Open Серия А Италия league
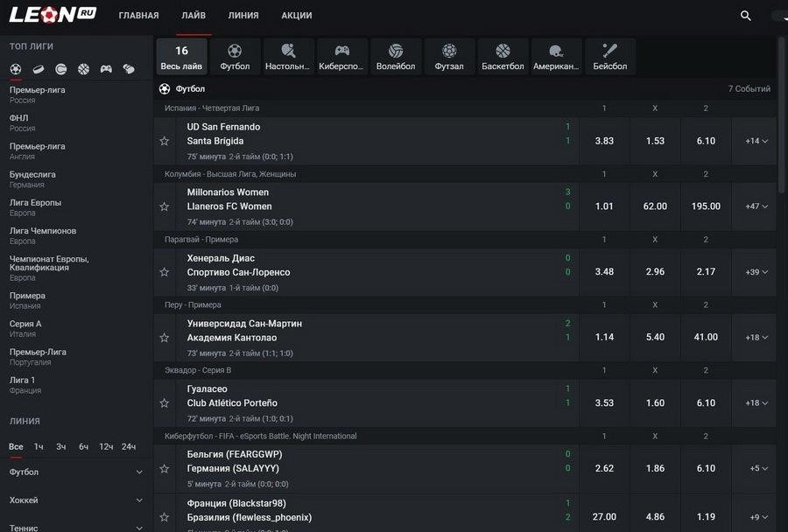 [25, 328]
